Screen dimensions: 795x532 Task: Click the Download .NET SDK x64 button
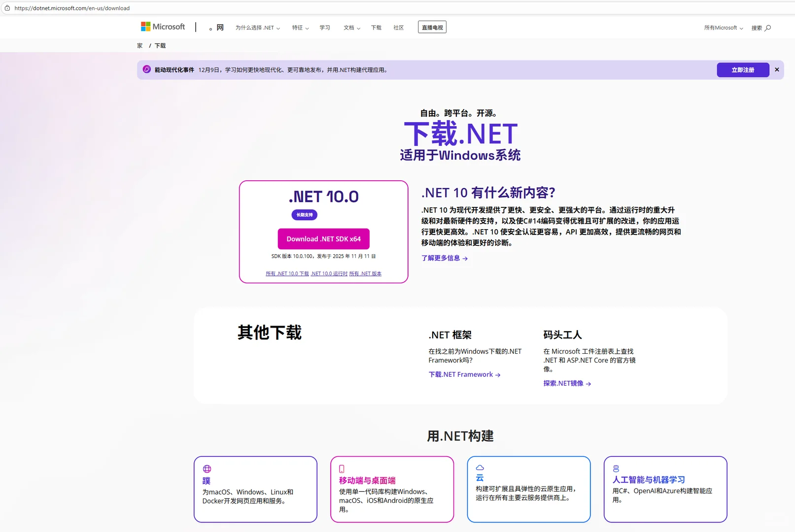tap(323, 238)
